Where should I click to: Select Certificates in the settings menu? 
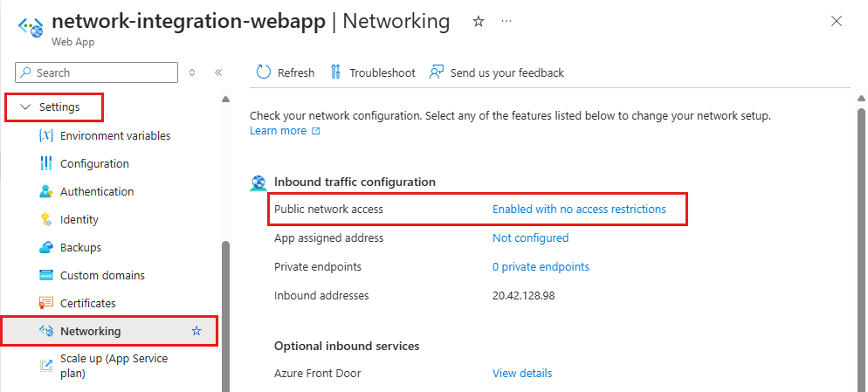pyautogui.click(x=87, y=303)
